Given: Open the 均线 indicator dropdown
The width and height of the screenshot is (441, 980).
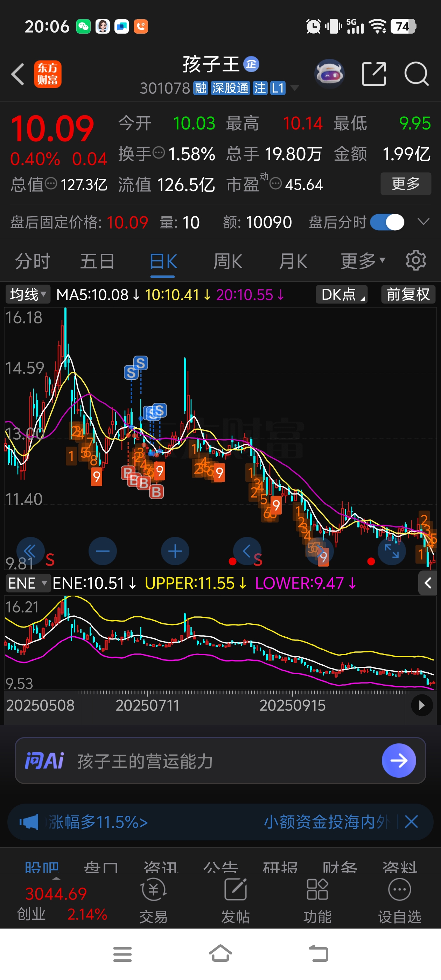Looking at the screenshot, I should point(28,294).
